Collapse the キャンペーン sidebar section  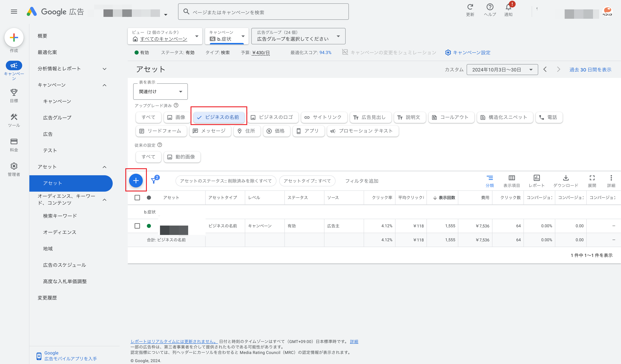click(104, 85)
